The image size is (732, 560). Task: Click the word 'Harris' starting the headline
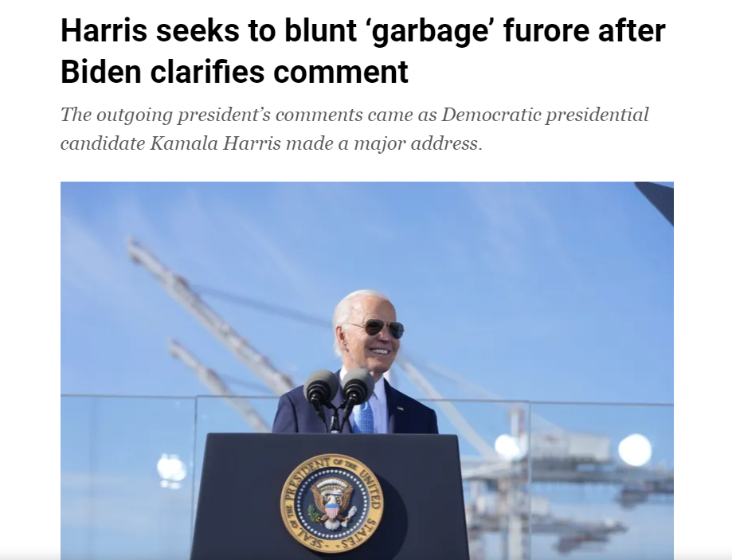pyautogui.click(x=104, y=31)
